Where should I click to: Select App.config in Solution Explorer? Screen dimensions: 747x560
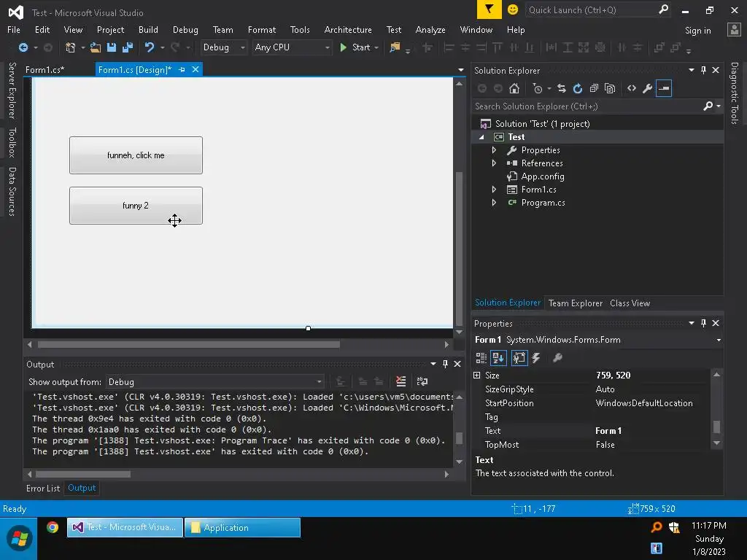[x=542, y=176]
